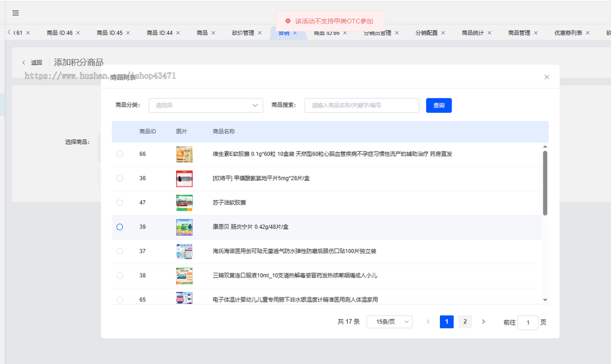
Task: Close the 商品统计 tab
Action: (489, 33)
